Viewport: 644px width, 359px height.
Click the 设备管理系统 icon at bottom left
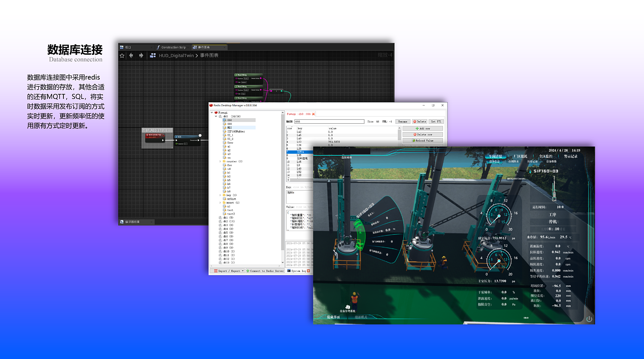click(348, 307)
